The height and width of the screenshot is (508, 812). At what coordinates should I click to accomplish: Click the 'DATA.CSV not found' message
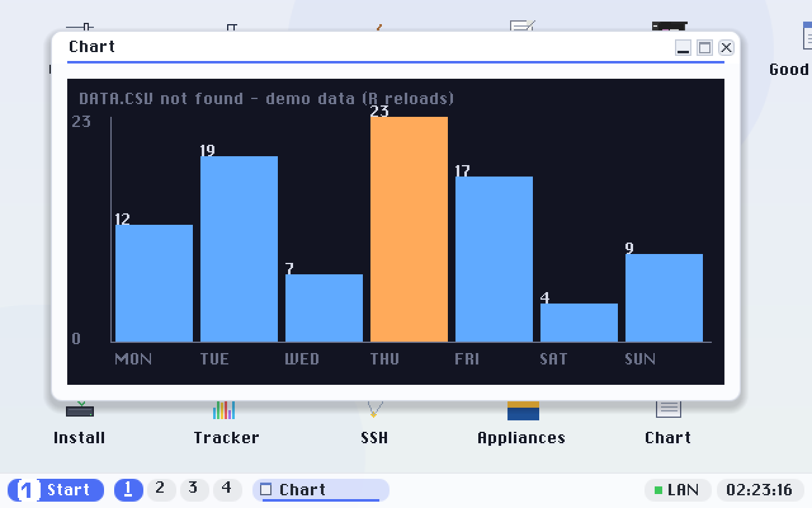point(266,99)
